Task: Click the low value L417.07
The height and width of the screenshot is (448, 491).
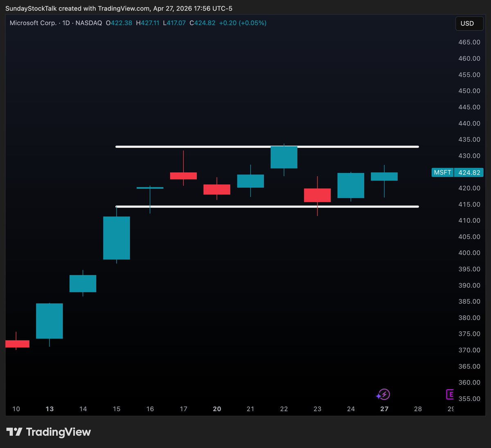Action: click(x=174, y=23)
